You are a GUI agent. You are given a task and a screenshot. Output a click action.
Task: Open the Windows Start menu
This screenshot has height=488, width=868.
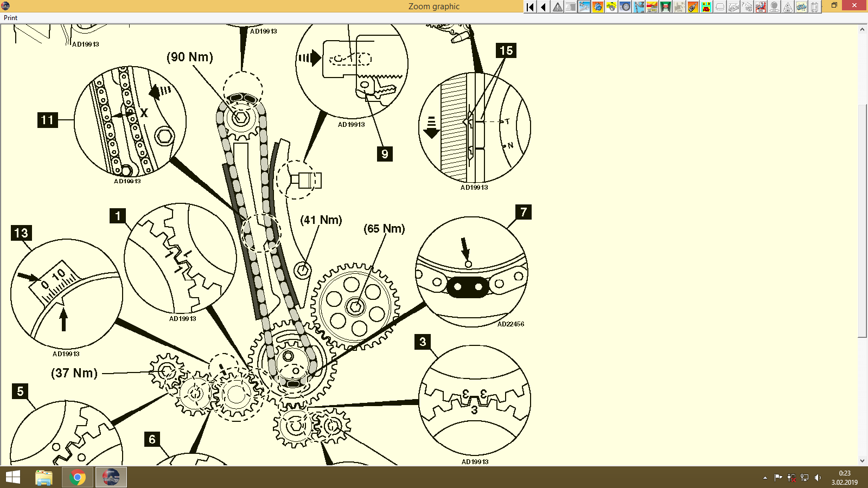(12, 478)
